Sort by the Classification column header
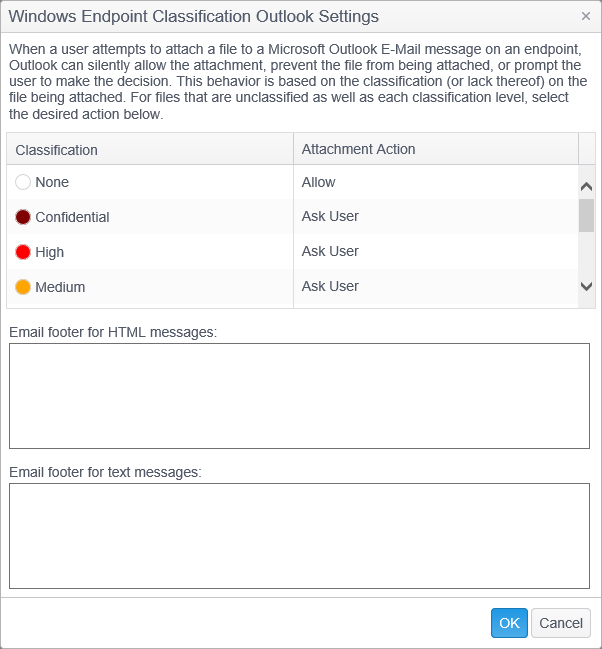Image resolution: width=602 pixels, height=649 pixels. (x=150, y=149)
